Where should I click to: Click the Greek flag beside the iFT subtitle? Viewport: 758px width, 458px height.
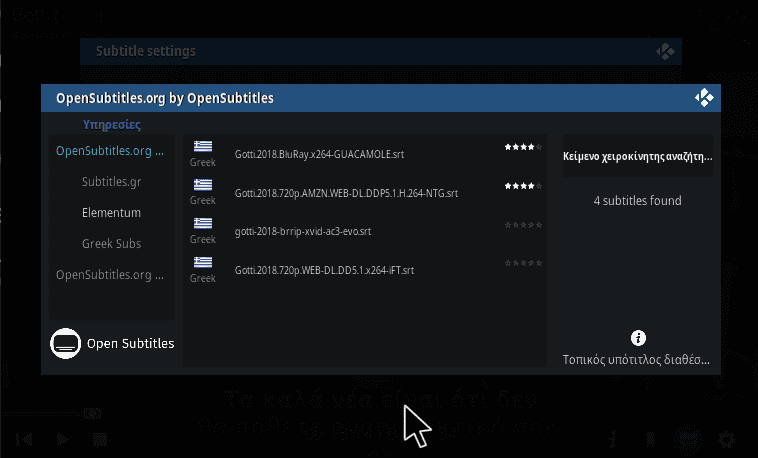[x=203, y=262]
